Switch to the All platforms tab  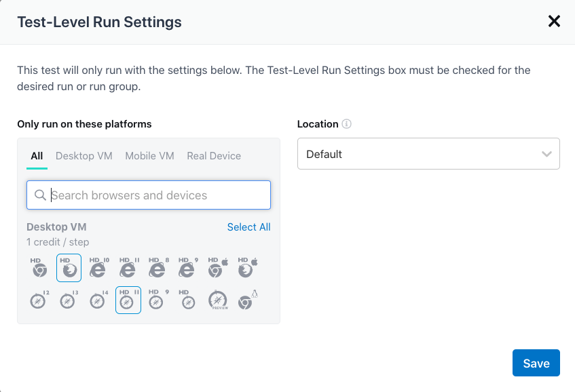pyautogui.click(x=37, y=156)
